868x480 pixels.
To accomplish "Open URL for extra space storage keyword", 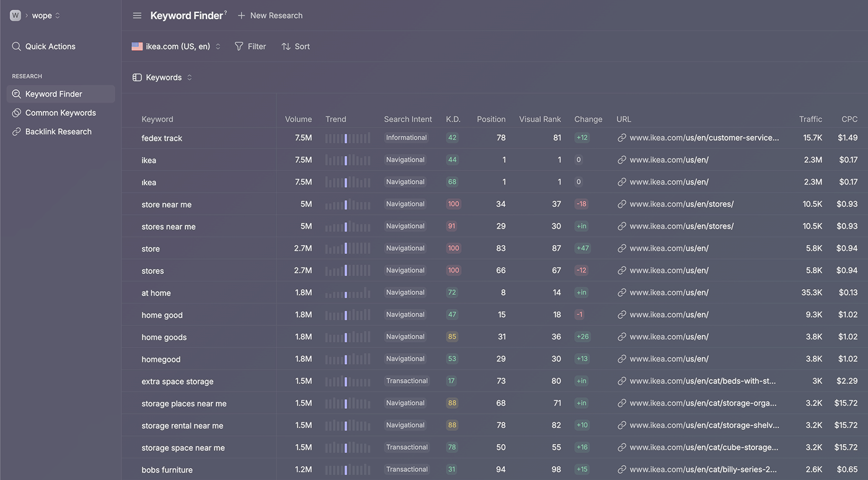I will 702,382.
